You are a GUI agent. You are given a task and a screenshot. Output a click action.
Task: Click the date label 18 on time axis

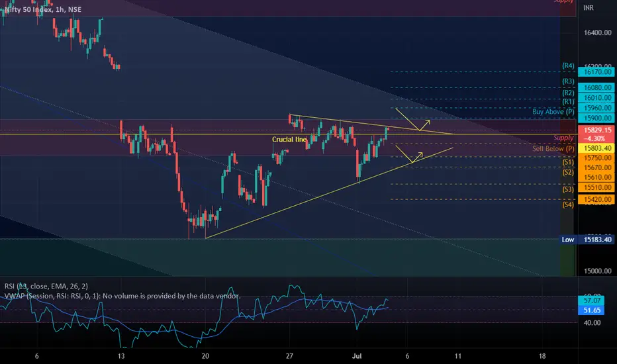coord(542,356)
